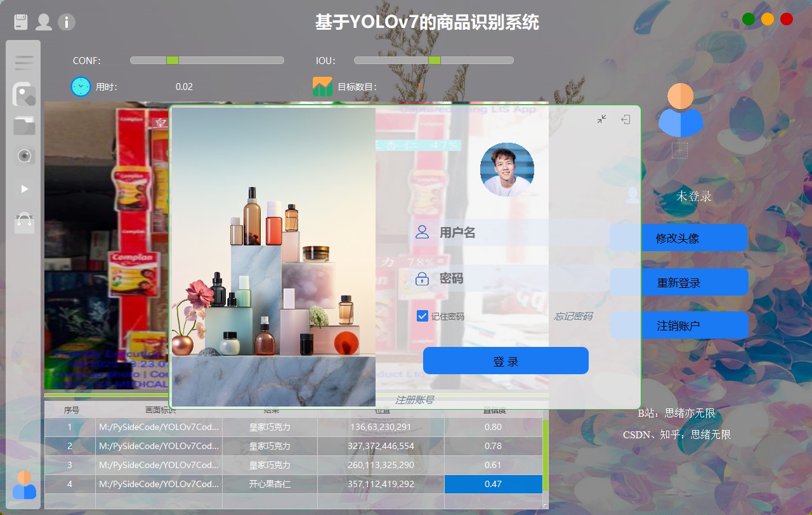
Task: Click the small user icon beside 未登录
Action: pyautogui.click(x=632, y=195)
